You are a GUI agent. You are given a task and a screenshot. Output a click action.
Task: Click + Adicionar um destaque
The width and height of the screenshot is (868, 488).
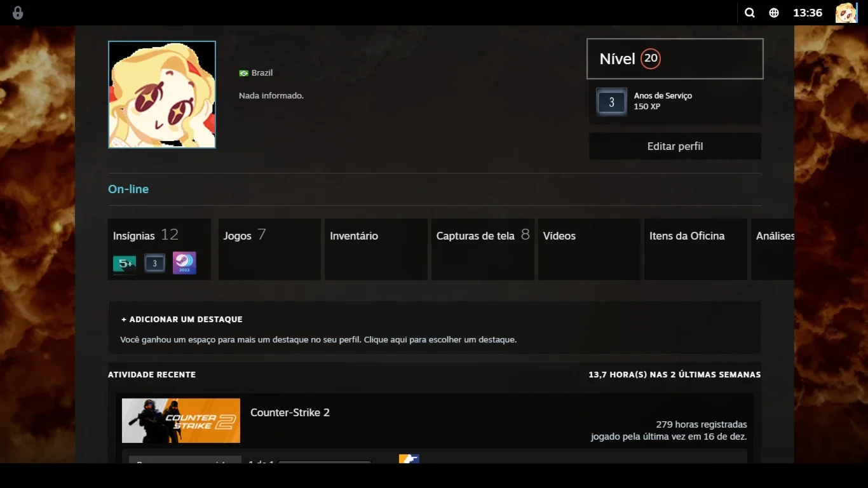(x=182, y=320)
